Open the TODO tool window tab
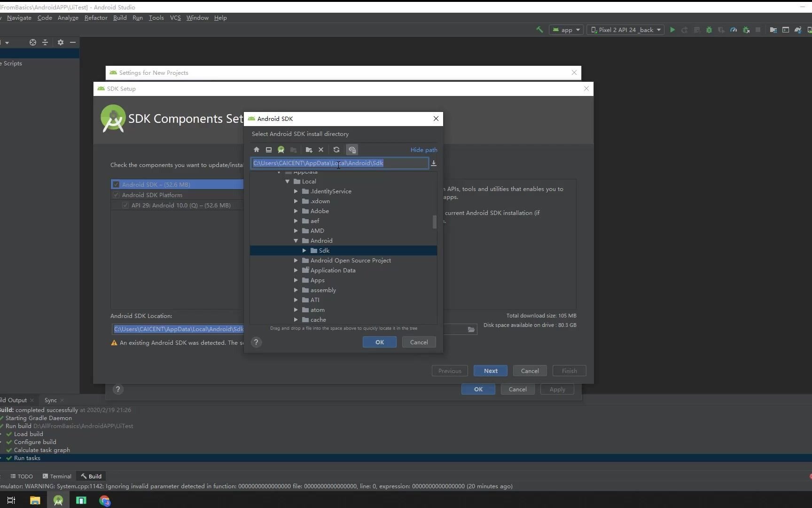The height and width of the screenshot is (508, 812). tap(22, 476)
